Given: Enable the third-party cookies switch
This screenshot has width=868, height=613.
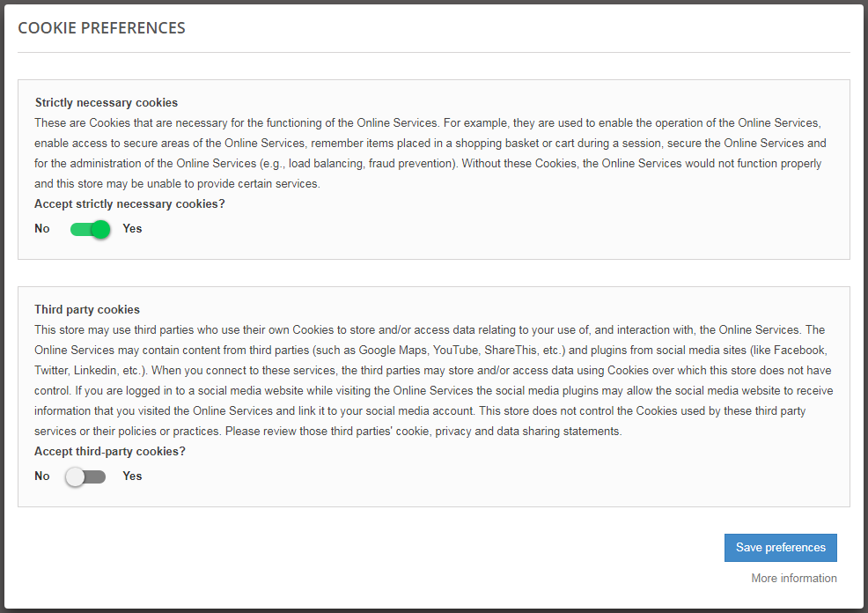Looking at the screenshot, I should (x=86, y=476).
